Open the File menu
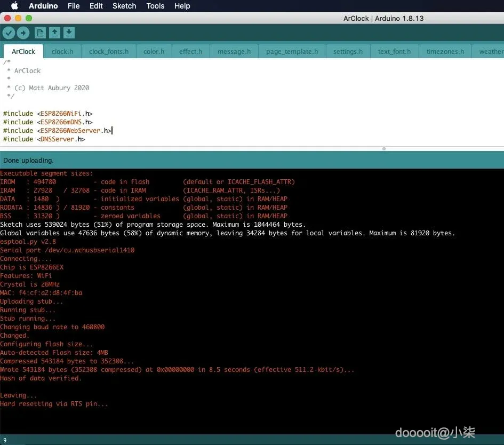This screenshot has width=504, height=445. tap(74, 6)
